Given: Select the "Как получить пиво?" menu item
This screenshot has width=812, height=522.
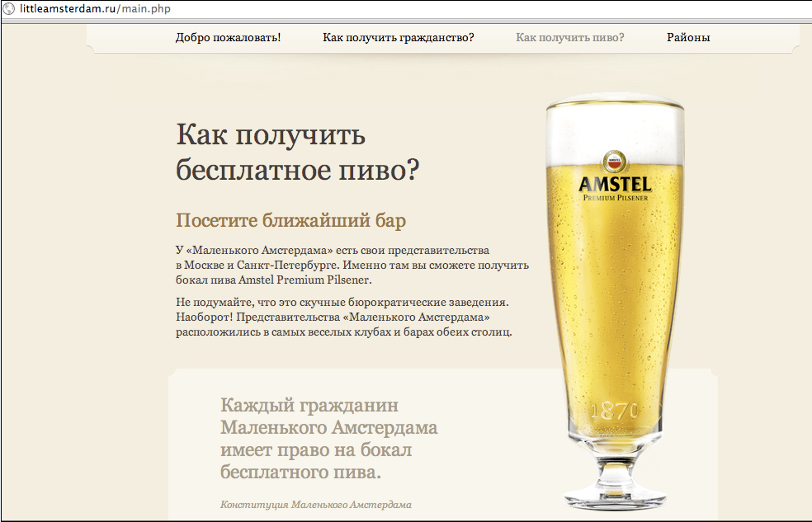Looking at the screenshot, I should [x=569, y=37].
